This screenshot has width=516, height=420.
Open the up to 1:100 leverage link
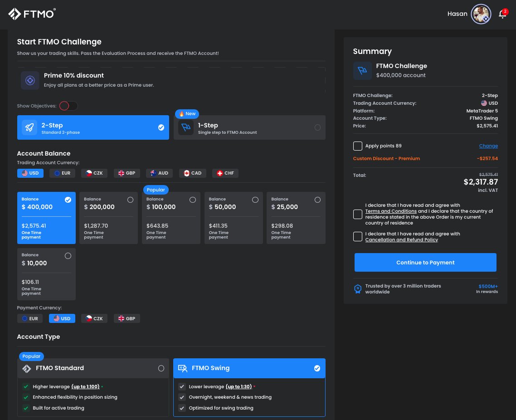85,387
